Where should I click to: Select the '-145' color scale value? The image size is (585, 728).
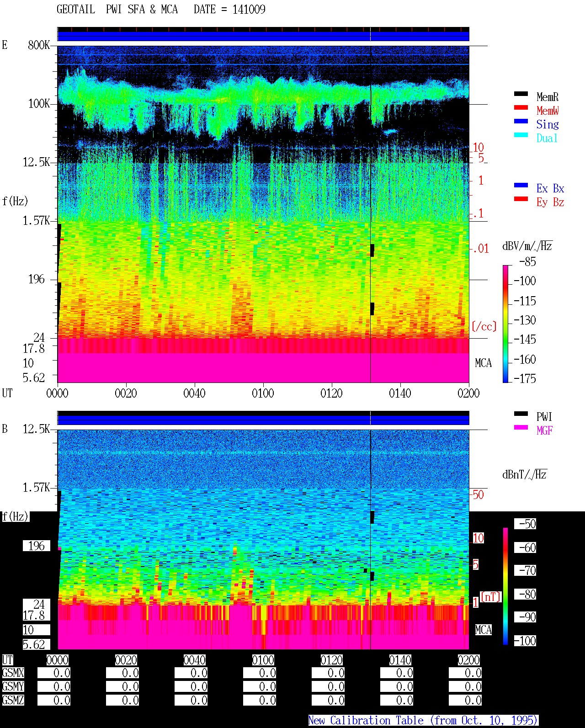[x=525, y=340]
